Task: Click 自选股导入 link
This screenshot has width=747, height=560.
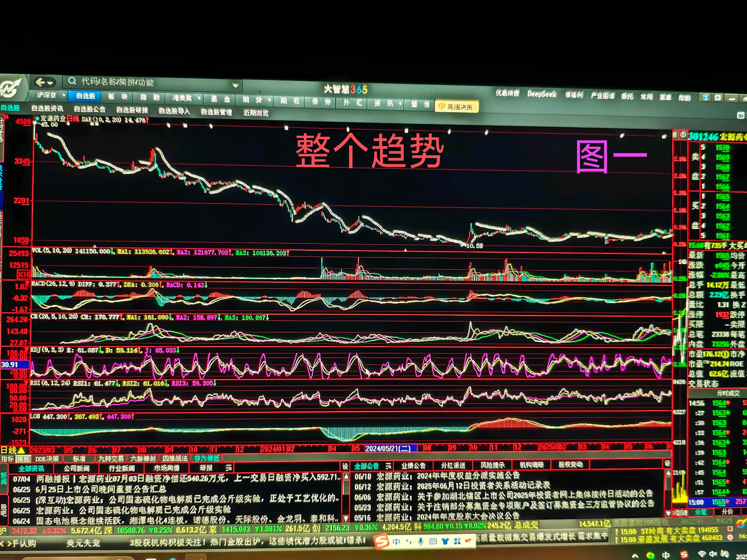Action: click(x=174, y=111)
